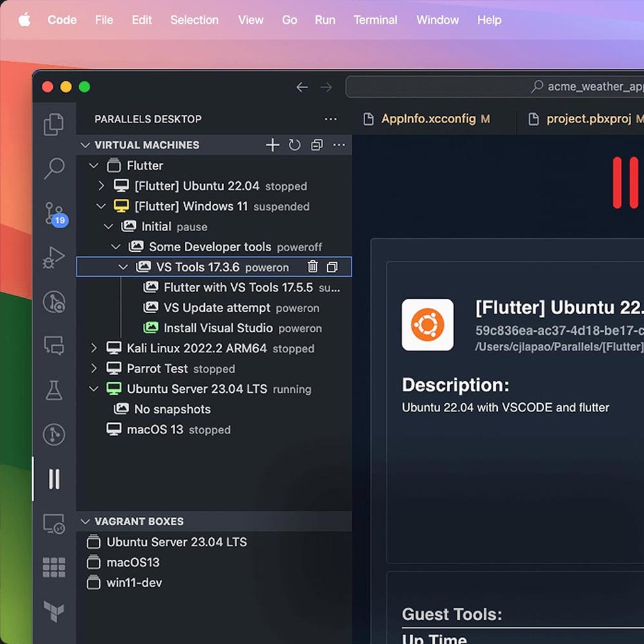This screenshot has width=644, height=644.
Task: Collapse all items in Virtual Machines panel
Action: [316, 145]
